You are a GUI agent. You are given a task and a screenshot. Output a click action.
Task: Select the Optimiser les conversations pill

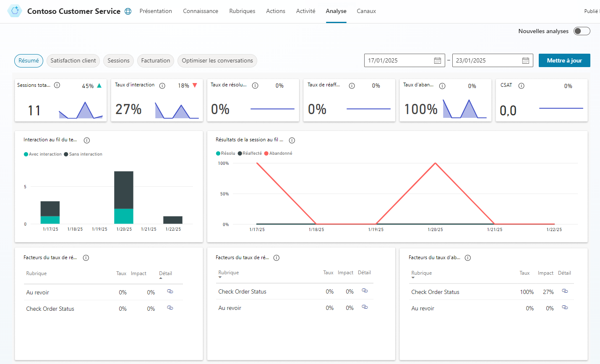[217, 61]
